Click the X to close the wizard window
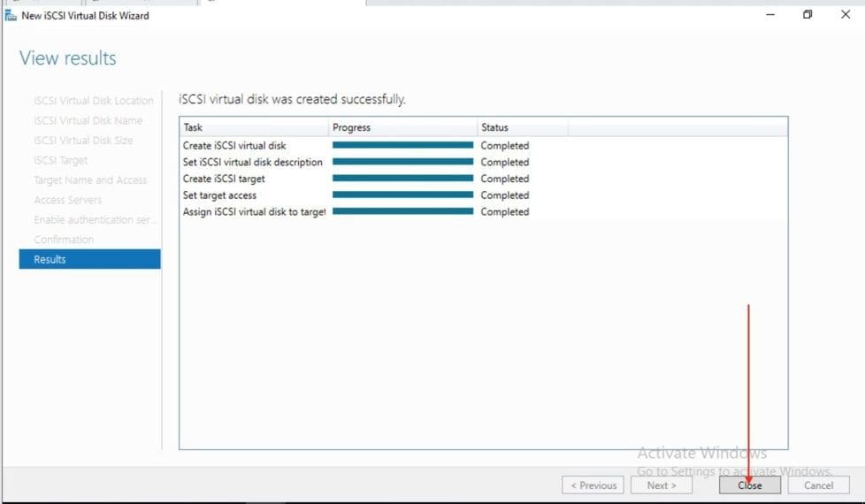This screenshot has width=865, height=504. [845, 15]
